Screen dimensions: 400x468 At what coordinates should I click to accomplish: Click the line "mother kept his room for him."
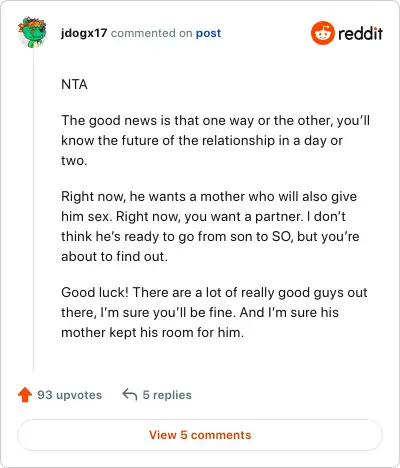pos(152,333)
